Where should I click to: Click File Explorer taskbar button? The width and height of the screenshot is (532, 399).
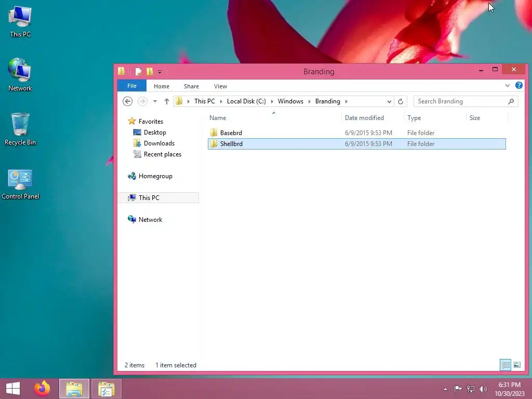tap(74, 389)
